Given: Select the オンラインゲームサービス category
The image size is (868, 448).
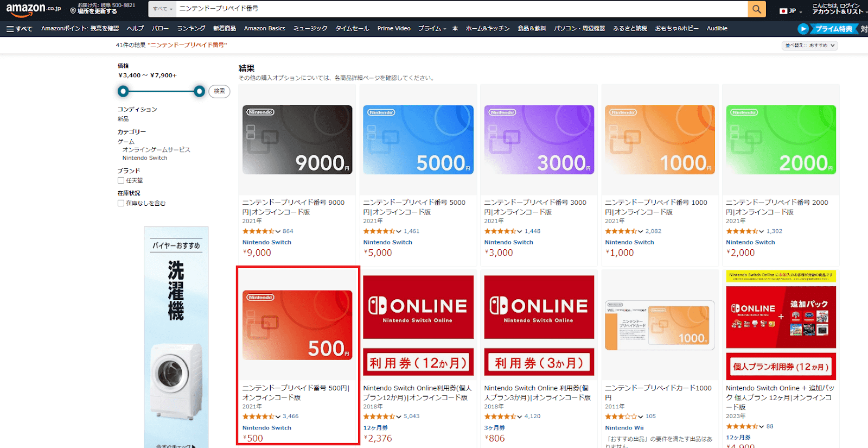Looking at the screenshot, I should (156, 150).
